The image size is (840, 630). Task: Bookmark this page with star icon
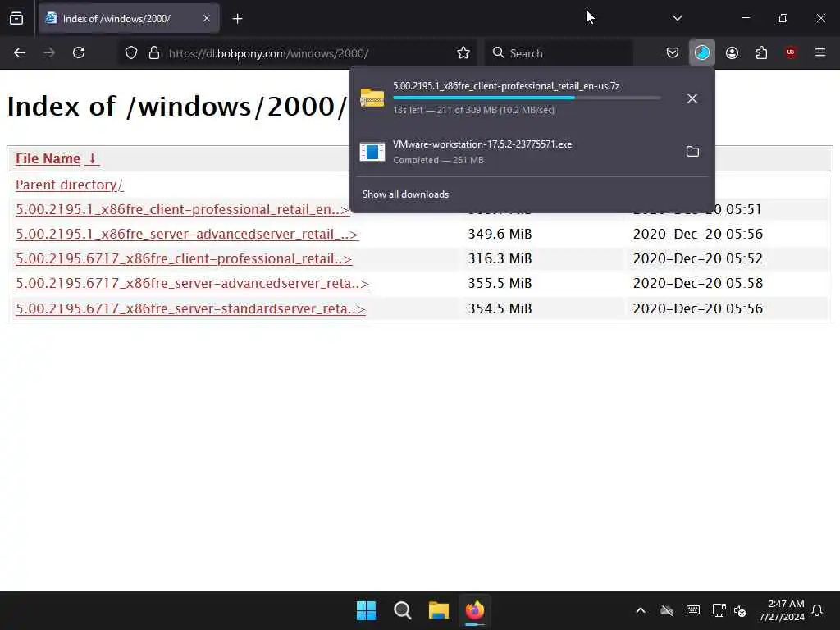[463, 53]
